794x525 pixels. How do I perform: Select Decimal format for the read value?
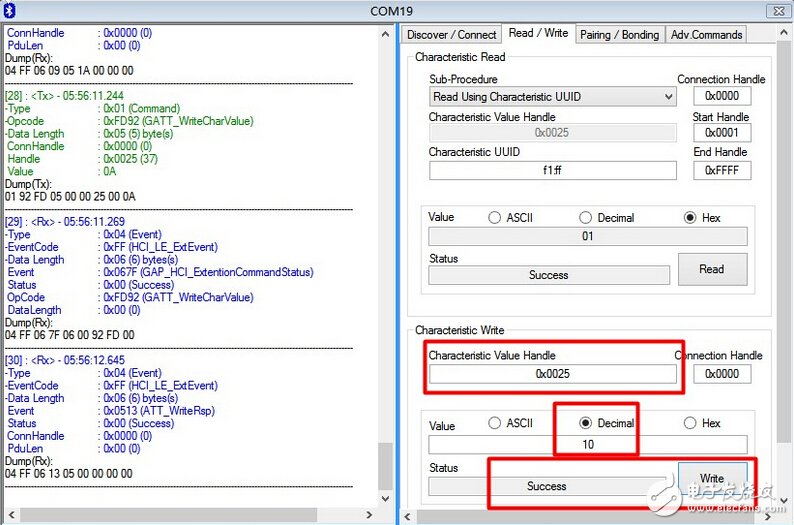coord(586,218)
